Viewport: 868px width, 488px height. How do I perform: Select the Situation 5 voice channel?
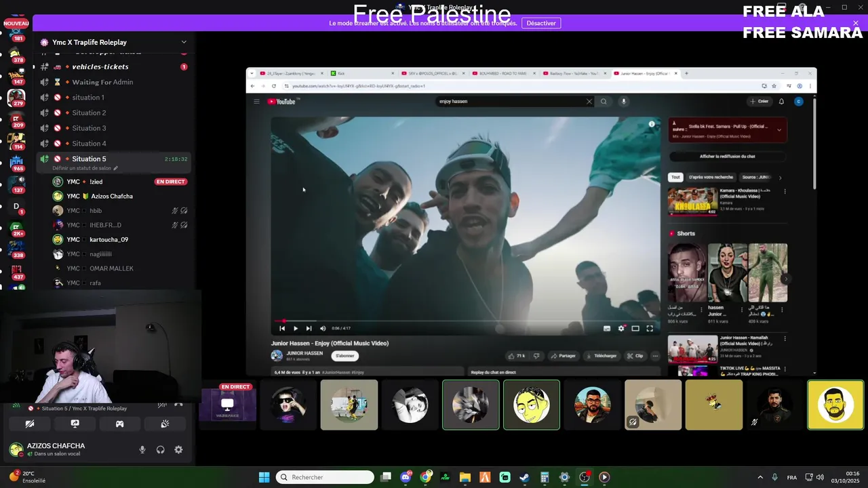pos(114,159)
